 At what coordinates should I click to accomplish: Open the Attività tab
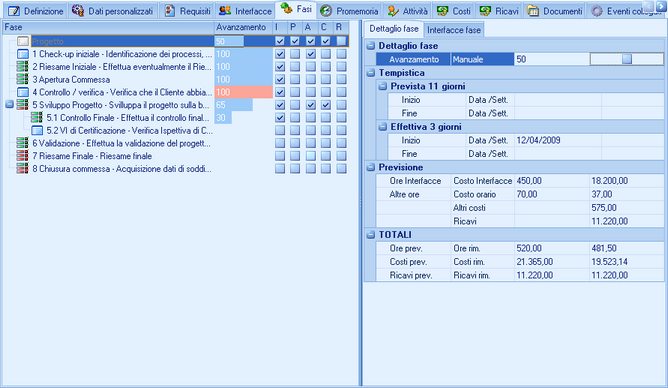(x=408, y=11)
